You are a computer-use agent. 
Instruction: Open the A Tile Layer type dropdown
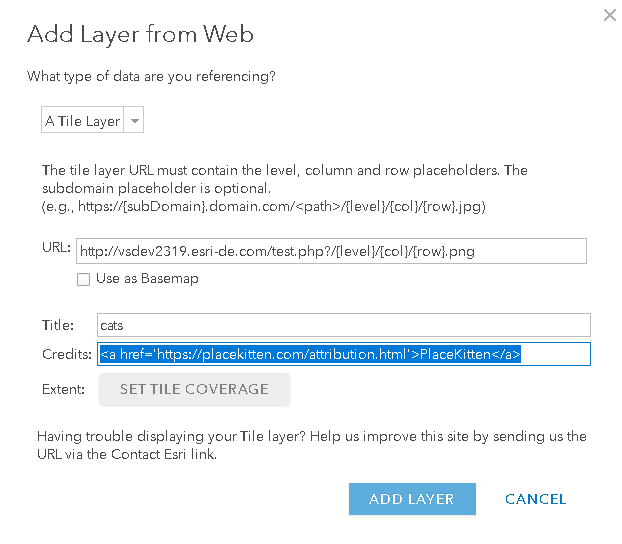coord(83,121)
